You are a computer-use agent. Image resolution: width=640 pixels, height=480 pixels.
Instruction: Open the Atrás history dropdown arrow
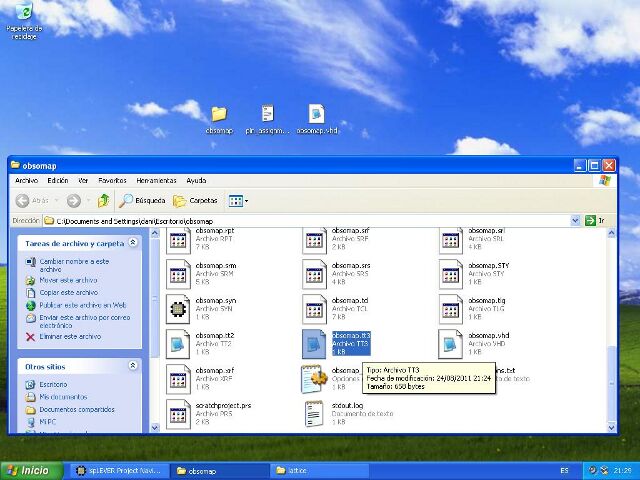click(x=56, y=200)
